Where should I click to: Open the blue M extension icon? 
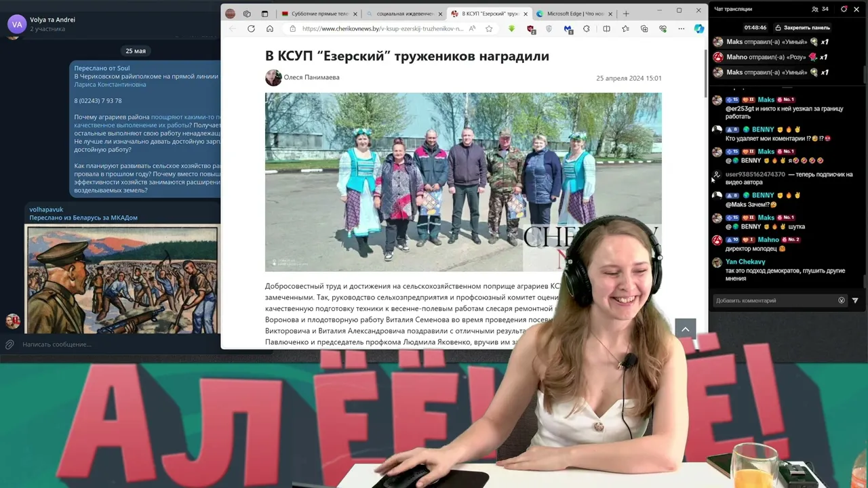568,29
